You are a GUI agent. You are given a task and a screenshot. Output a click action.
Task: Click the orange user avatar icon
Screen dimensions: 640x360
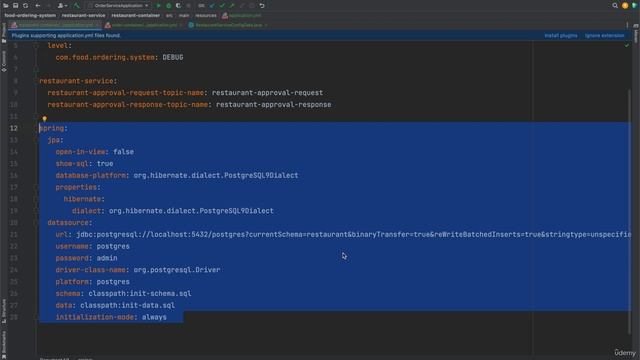625,6
